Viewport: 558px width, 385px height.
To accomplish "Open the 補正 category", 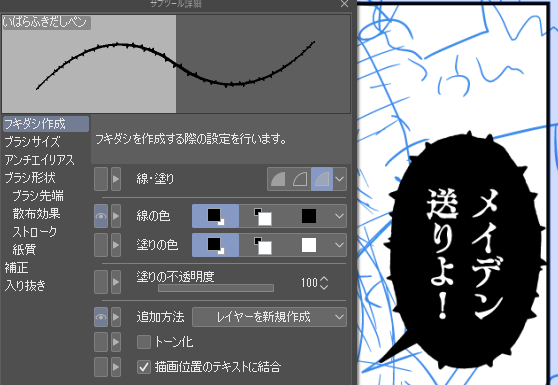I will click(x=16, y=268).
